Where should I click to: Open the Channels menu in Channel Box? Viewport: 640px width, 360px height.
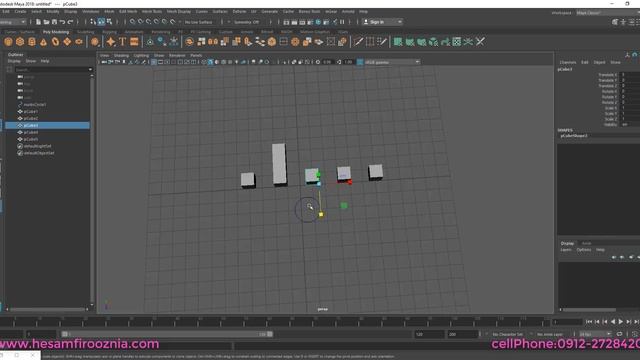pyautogui.click(x=567, y=62)
